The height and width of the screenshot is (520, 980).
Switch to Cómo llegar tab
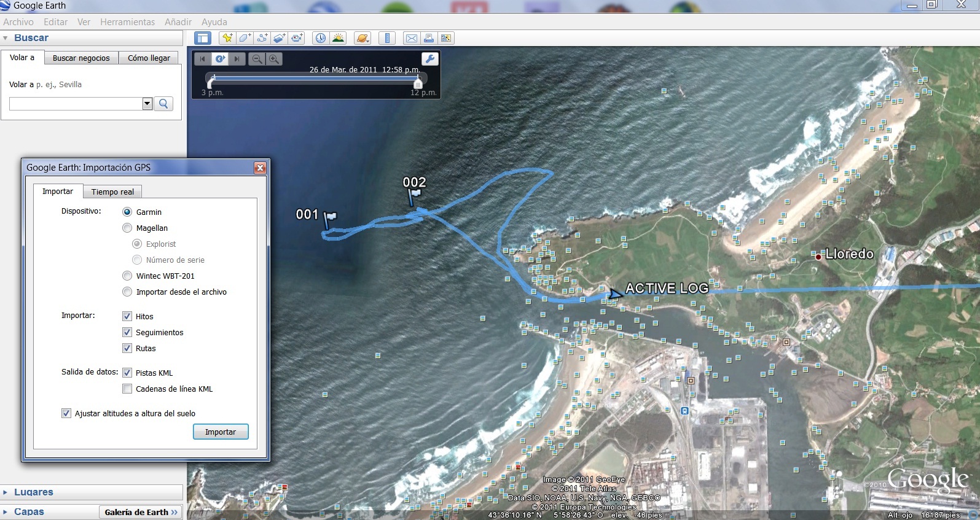pos(149,58)
